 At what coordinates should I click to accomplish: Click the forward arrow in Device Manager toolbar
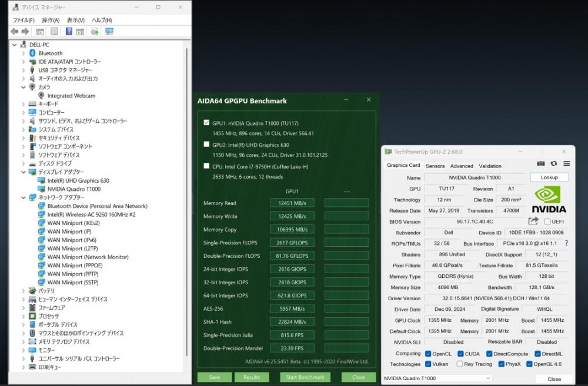tap(25, 32)
